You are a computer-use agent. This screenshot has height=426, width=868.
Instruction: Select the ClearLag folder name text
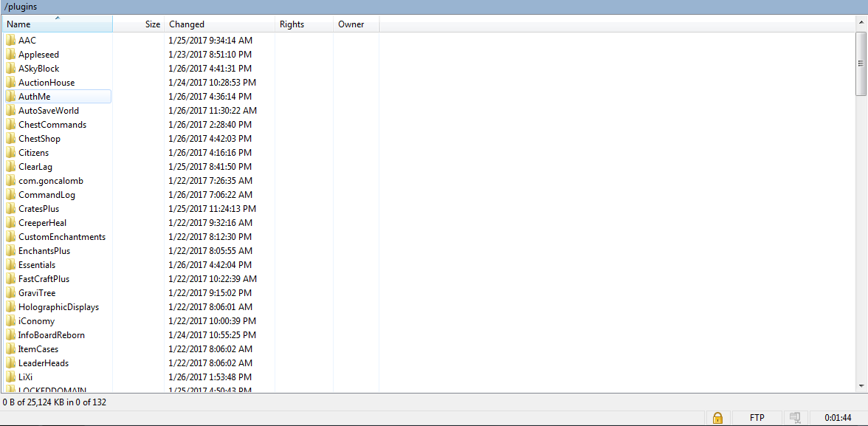coord(35,167)
